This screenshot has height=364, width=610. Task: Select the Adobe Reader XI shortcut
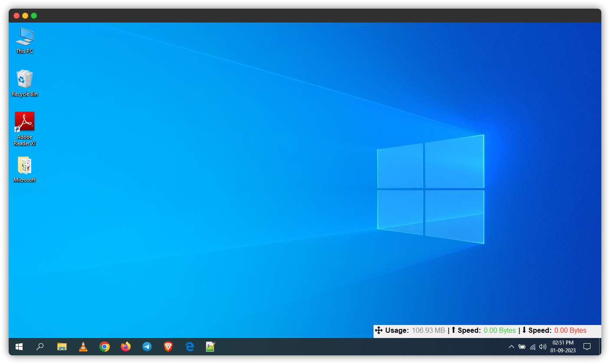click(x=24, y=129)
